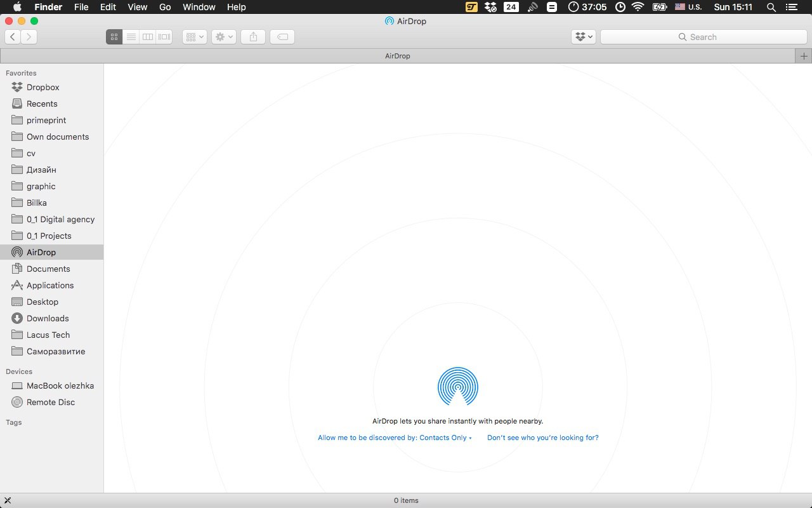Screen dimensions: 812x508
Task: Open the Billka folder
Action: point(51,203)
